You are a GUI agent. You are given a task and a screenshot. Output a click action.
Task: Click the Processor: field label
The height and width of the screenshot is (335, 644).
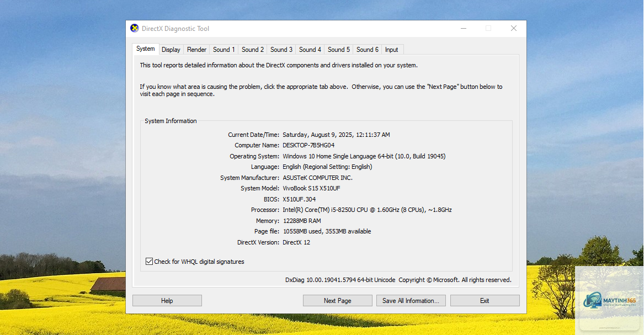[265, 210]
